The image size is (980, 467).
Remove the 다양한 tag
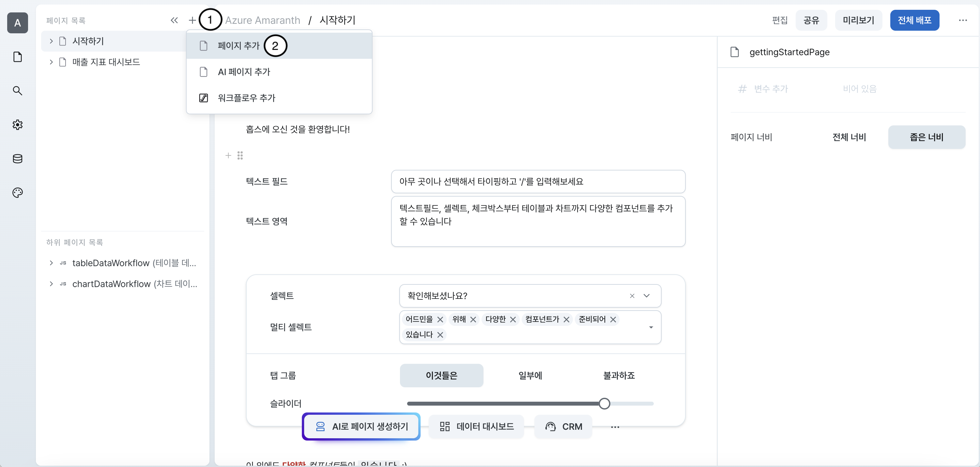coord(513,320)
